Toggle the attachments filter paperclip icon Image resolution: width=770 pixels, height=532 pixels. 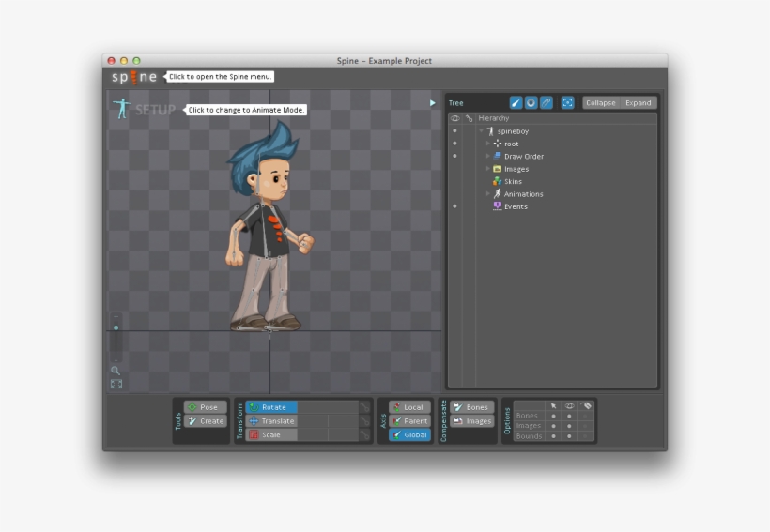546,103
